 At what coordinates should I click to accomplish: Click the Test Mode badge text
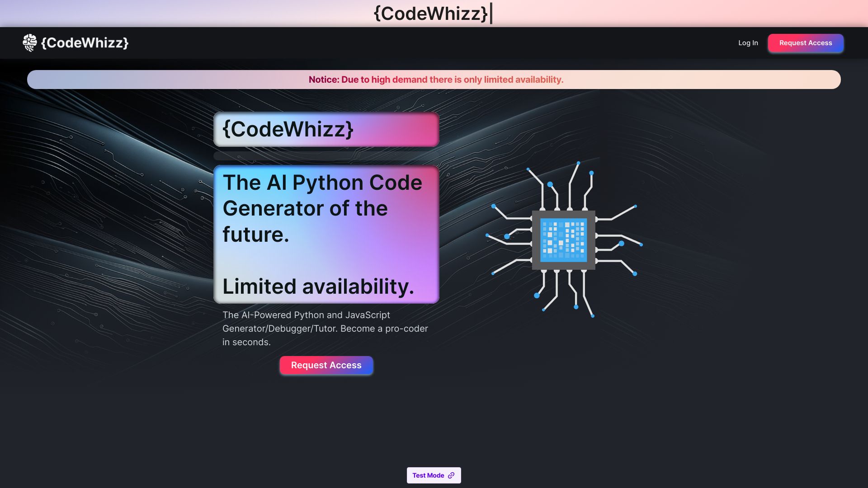pos(428,475)
